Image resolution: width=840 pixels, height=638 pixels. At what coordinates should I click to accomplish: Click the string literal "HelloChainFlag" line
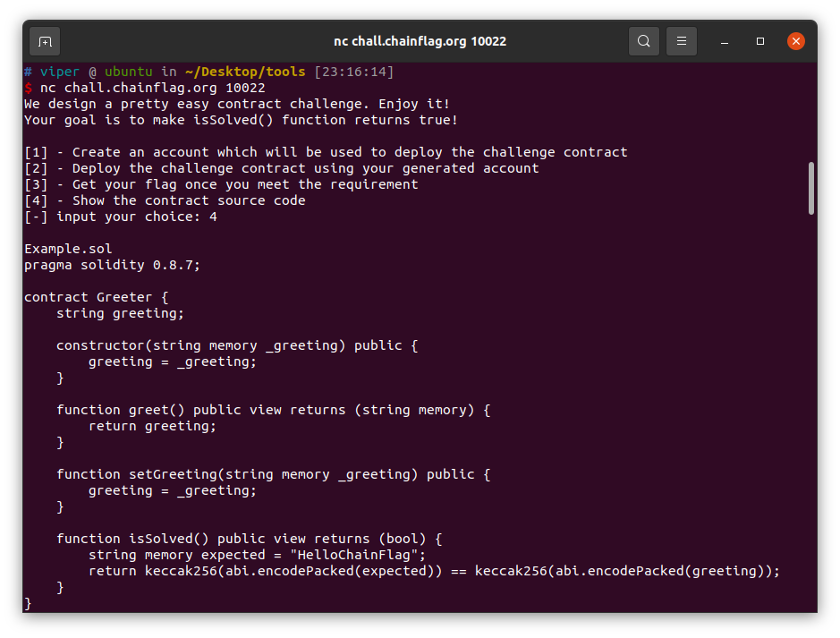point(257,555)
